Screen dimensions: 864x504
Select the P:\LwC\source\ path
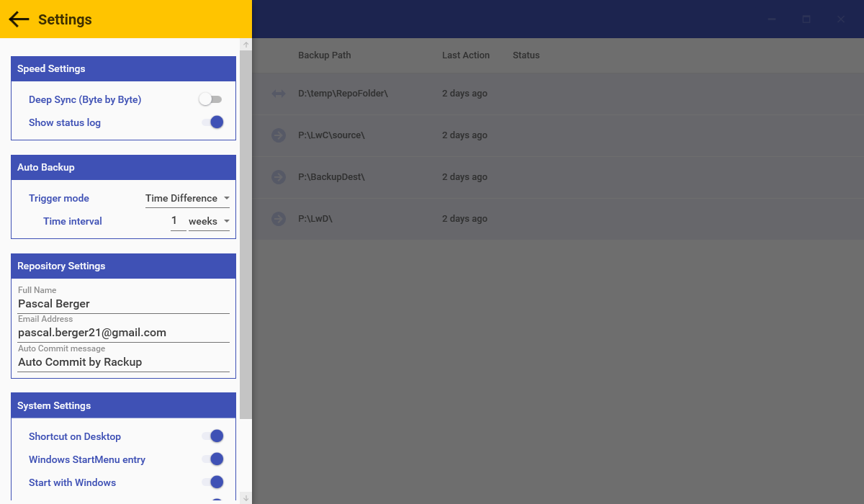click(x=331, y=135)
